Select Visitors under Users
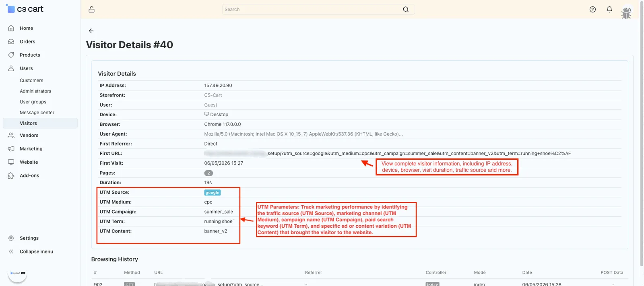The height and width of the screenshot is (286, 644). click(40, 123)
